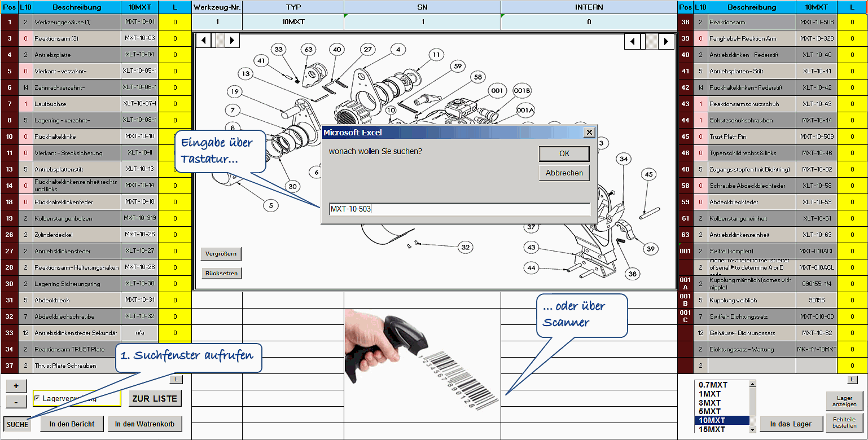Screen dimensions: 868x440
Task: Click the left arrow on the top-left image scrollbar
Action: click(203, 41)
